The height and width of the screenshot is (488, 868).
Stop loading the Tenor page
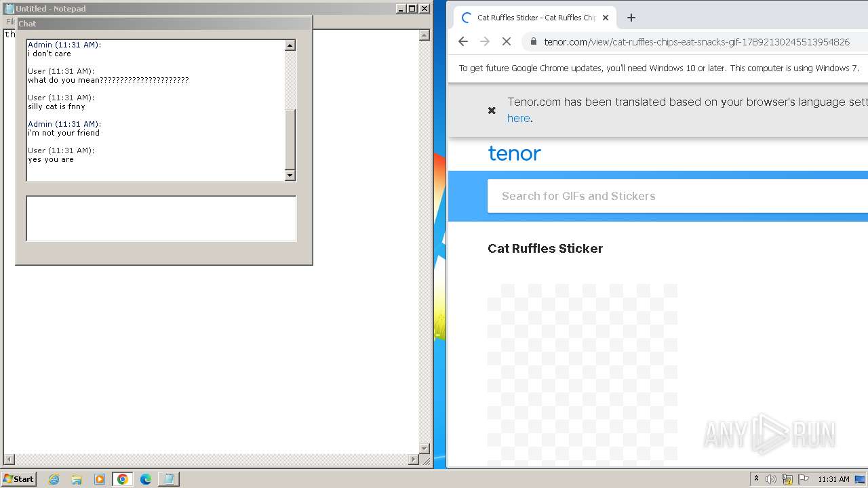506,41
